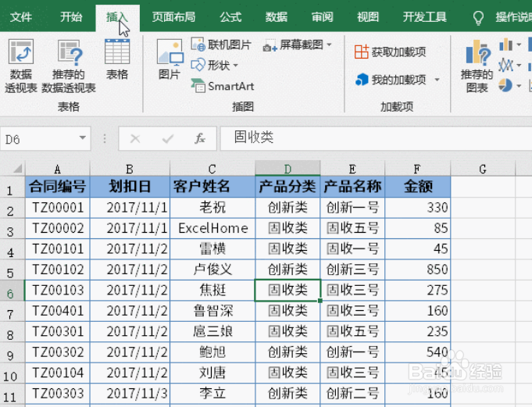Select cell with 固收一号

[352, 249]
